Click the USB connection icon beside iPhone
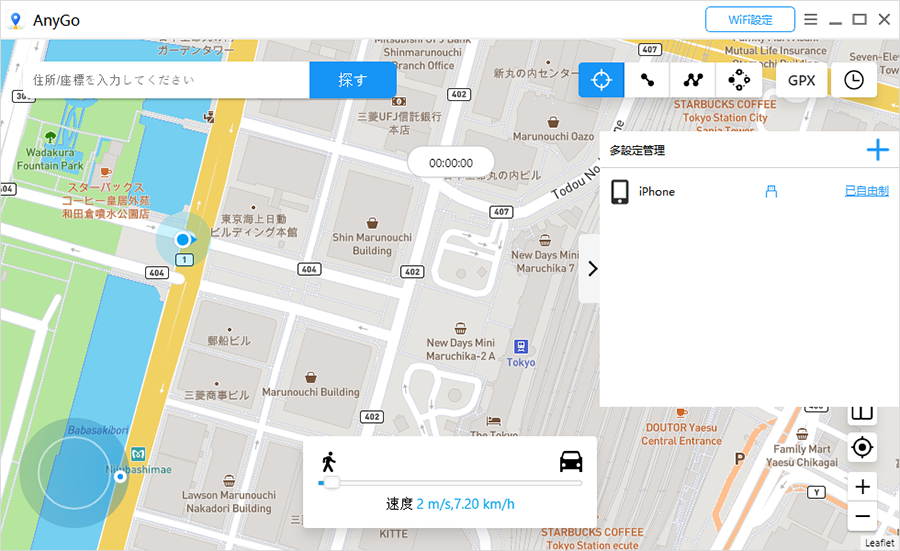 (x=771, y=191)
